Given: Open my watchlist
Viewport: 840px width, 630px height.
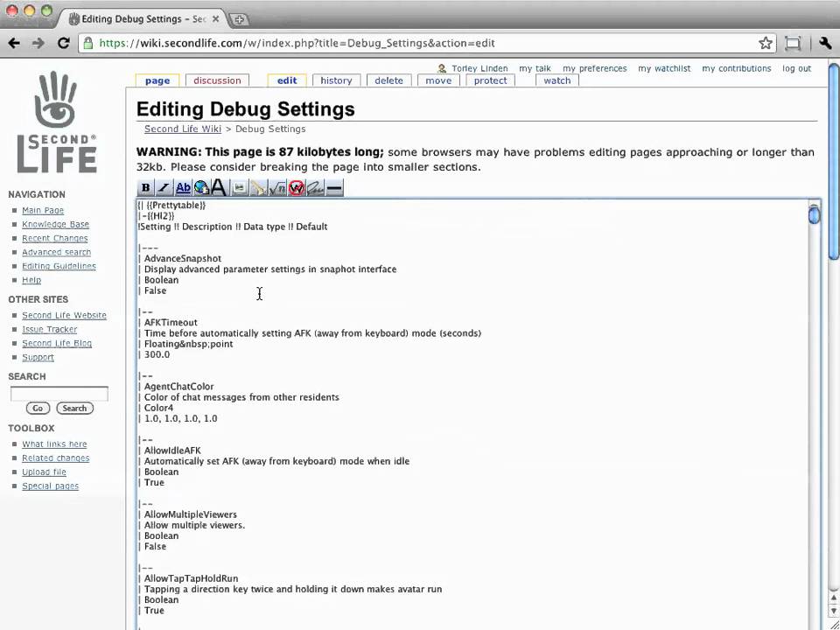Looking at the screenshot, I should coord(664,68).
